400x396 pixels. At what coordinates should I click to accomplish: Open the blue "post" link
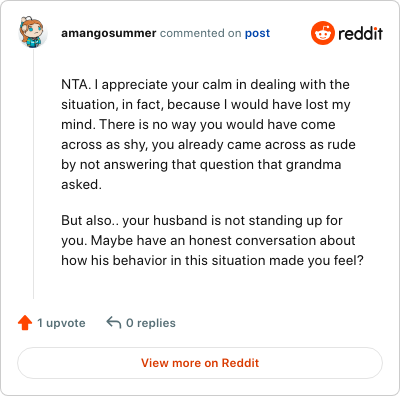[x=257, y=33]
